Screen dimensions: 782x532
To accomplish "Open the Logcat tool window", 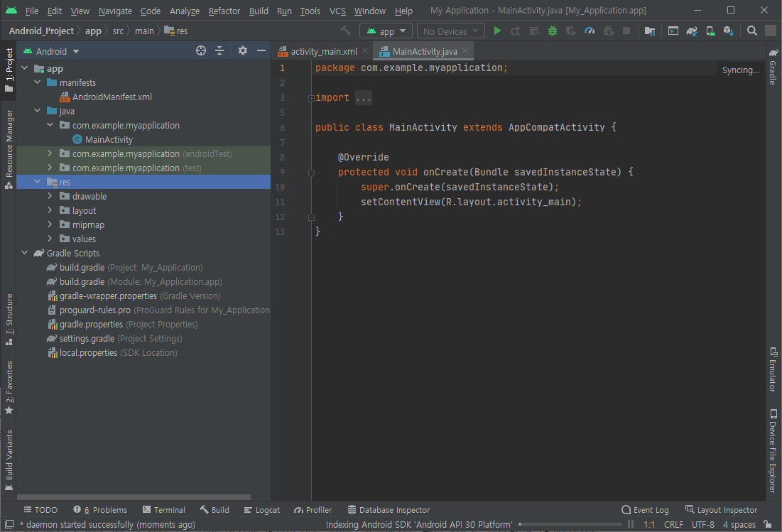I will point(262,509).
